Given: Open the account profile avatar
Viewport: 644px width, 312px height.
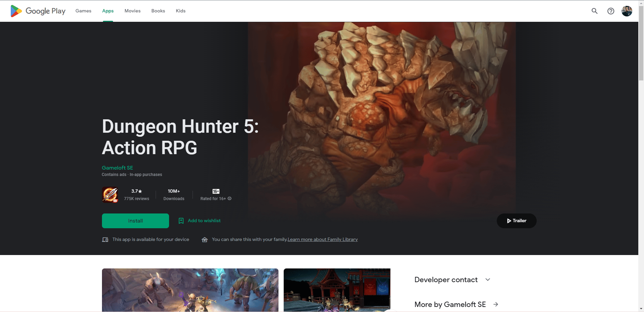Looking at the screenshot, I should coord(627,11).
